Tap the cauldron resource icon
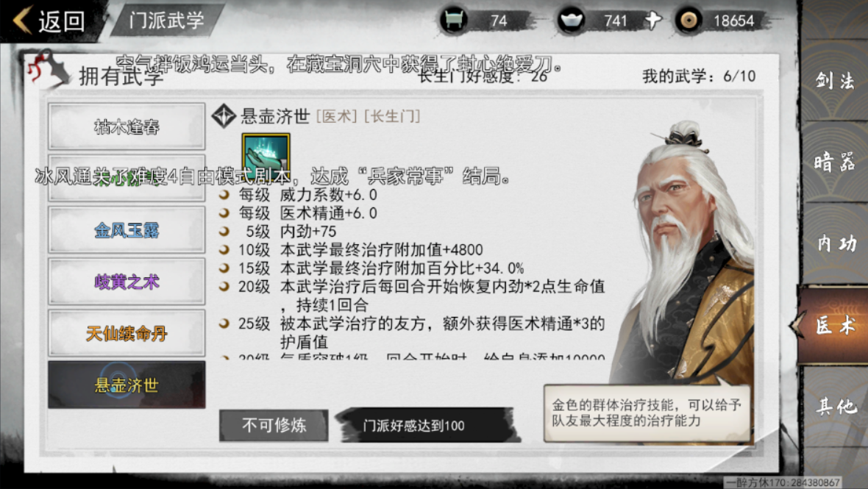The image size is (868, 489). [x=454, y=21]
